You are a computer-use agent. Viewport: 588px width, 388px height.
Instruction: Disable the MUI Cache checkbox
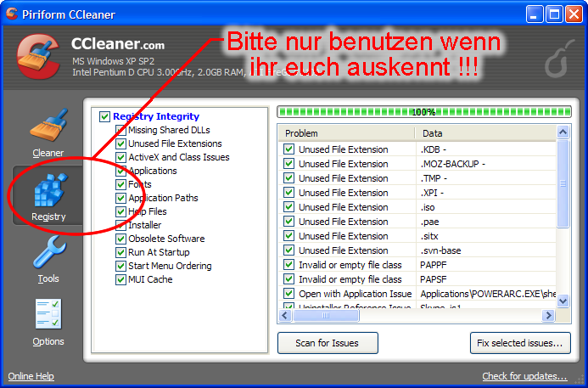click(120, 280)
